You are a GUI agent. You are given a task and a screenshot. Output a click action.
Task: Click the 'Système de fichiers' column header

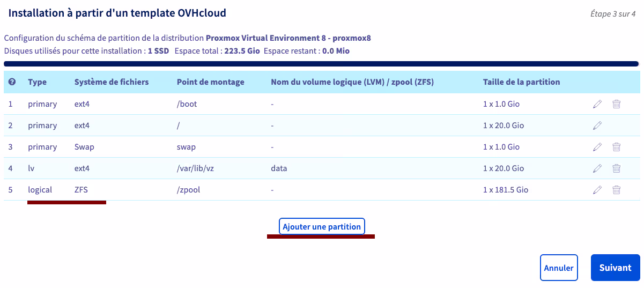[112, 82]
